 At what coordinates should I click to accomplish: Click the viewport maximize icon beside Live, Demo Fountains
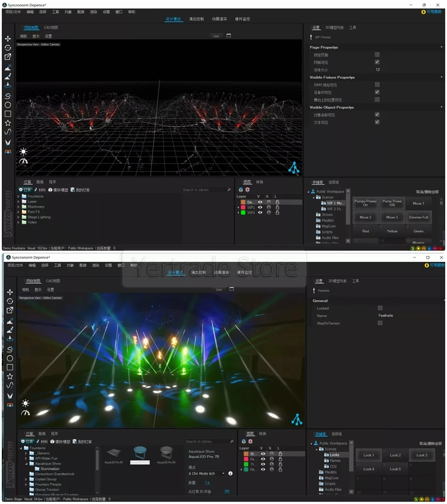point(229,36)
